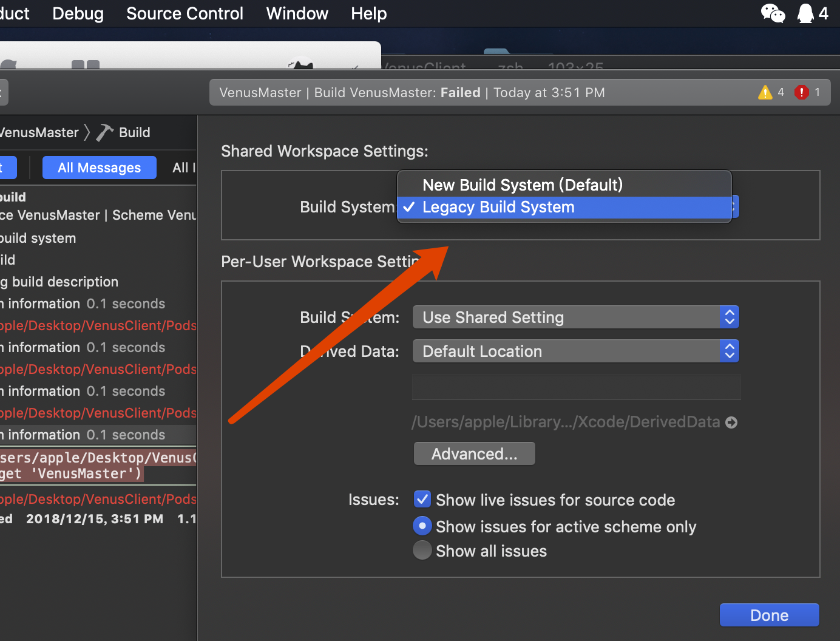The image size is (840, 641).
Task: Click the Build breadcrumb label
Action: click(134, 132)
